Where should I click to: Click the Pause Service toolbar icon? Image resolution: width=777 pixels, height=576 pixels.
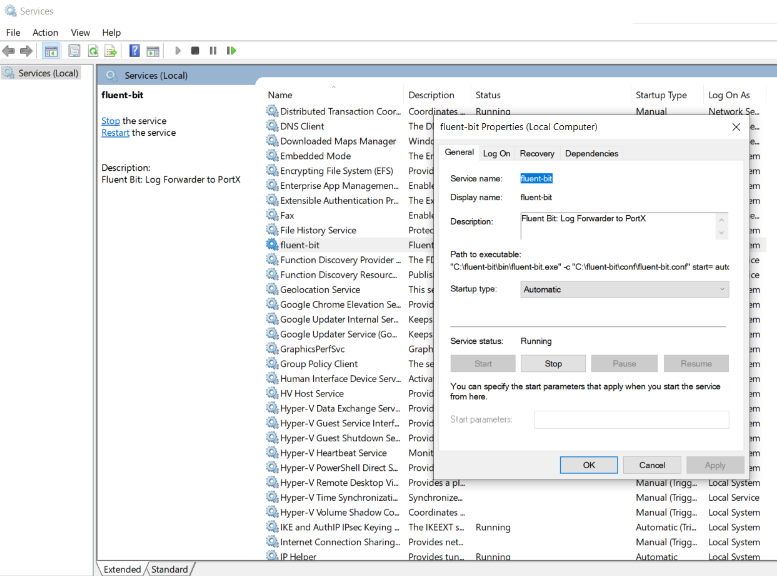(x=213, y=51)
